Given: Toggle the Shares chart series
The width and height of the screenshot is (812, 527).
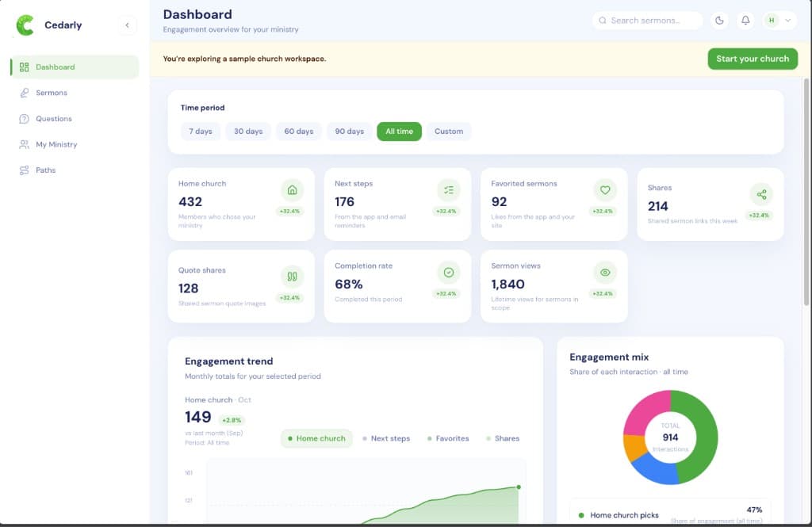Looking at the screenshot, I should 503,438.
